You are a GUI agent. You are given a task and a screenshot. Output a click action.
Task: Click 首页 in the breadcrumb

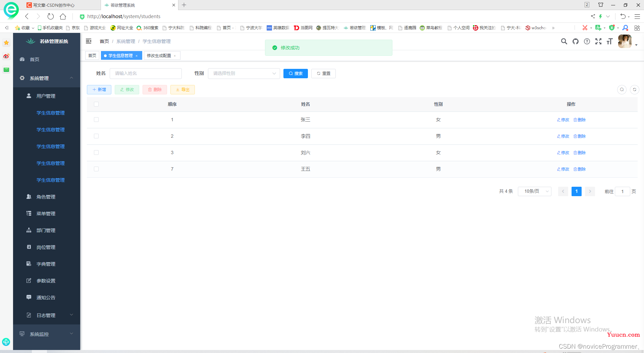tap(104, 41)
